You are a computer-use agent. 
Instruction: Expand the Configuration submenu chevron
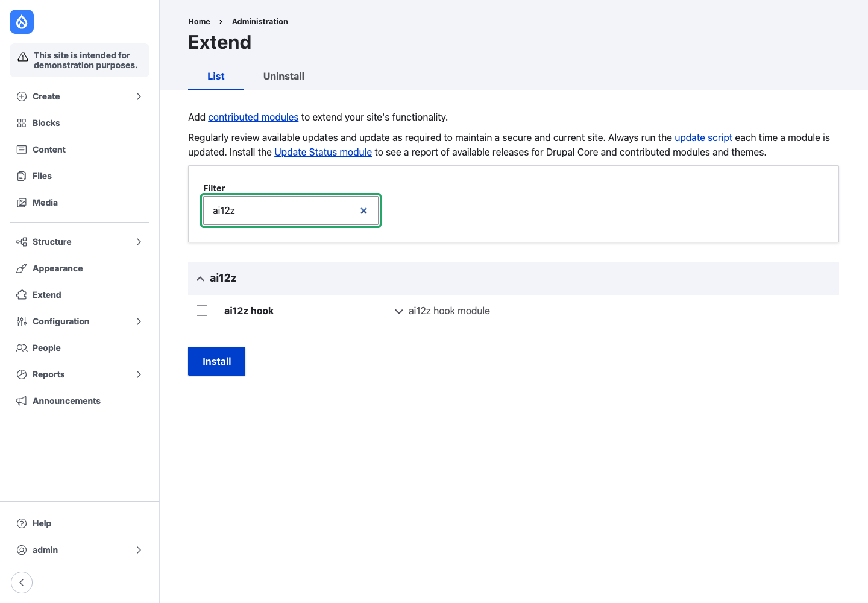point(139,321)
